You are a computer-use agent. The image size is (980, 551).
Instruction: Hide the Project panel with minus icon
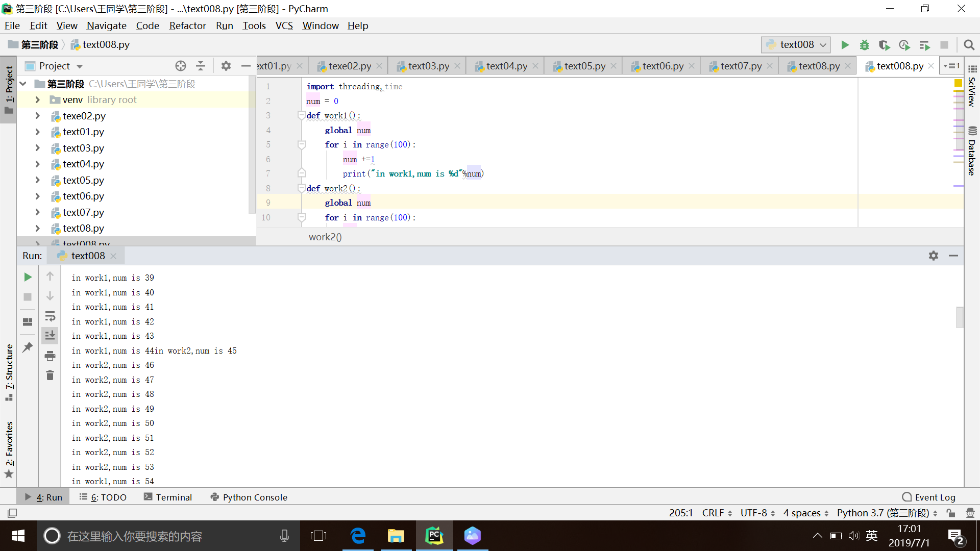tap(246, 66)
